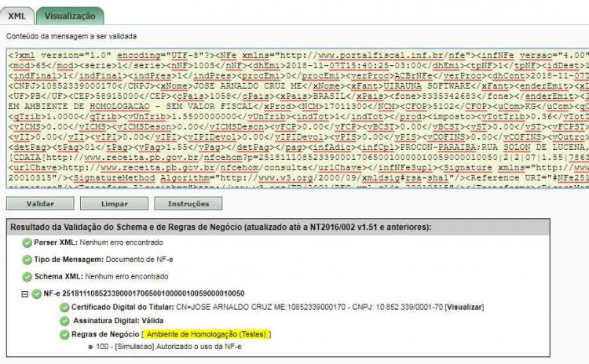Image resolution: width=589 pixels, height=364 pixels.
Task: Select the Visualização tab
Action: [x=70, y=16]
